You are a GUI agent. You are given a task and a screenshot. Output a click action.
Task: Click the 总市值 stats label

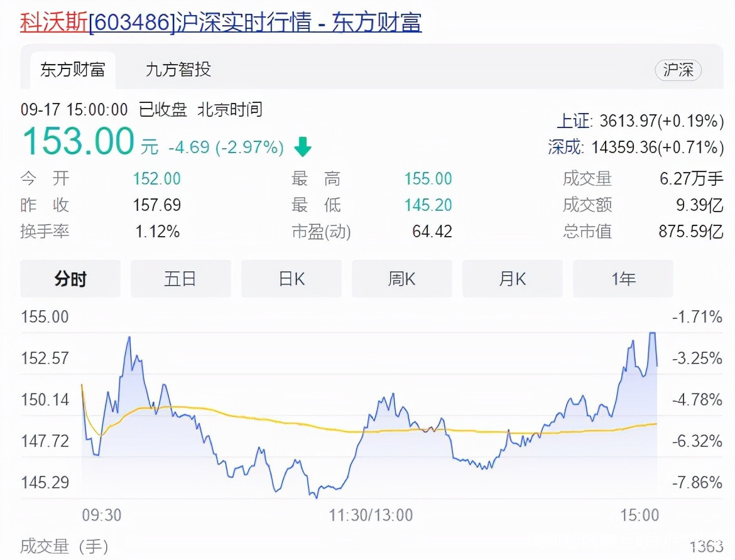587,231
